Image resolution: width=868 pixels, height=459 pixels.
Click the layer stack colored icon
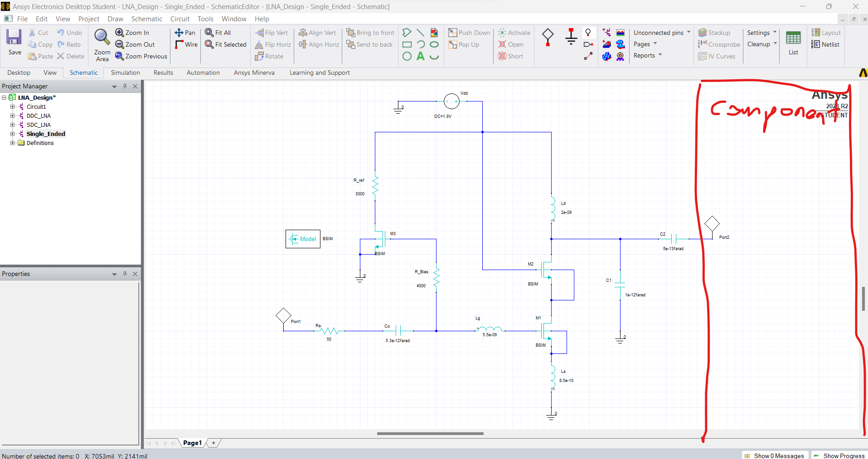click(x=621, y=33)
